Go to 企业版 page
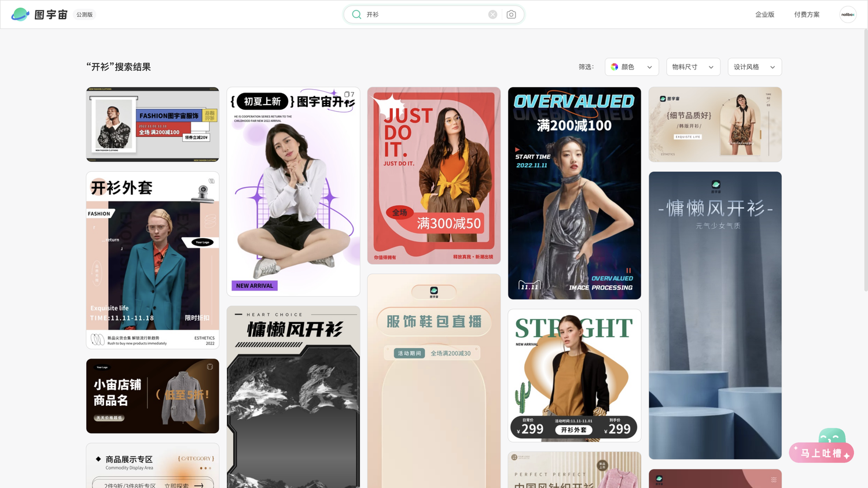Image resolution: width=868 pixels, height=488 pixels. coord(764,14)
